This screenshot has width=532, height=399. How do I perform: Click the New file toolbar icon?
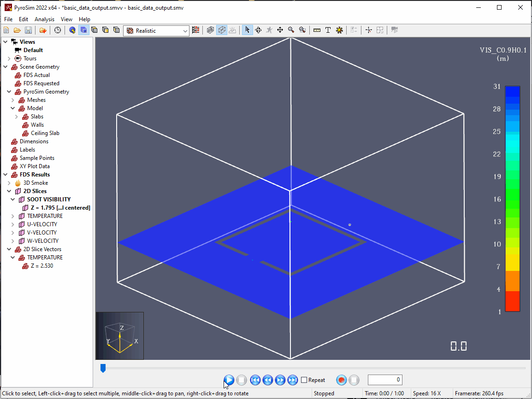click(6, 30)
